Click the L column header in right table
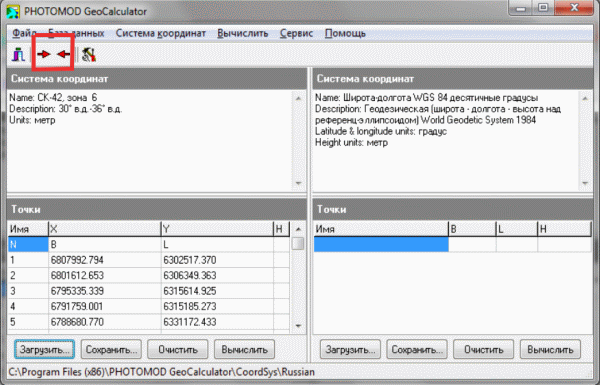 (517, 229)
